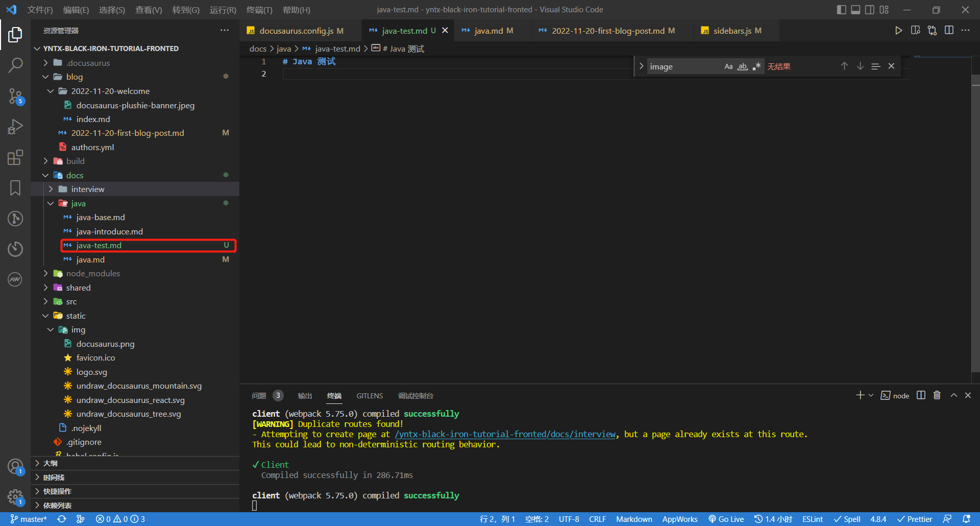Collapse the blog folder

45,77
